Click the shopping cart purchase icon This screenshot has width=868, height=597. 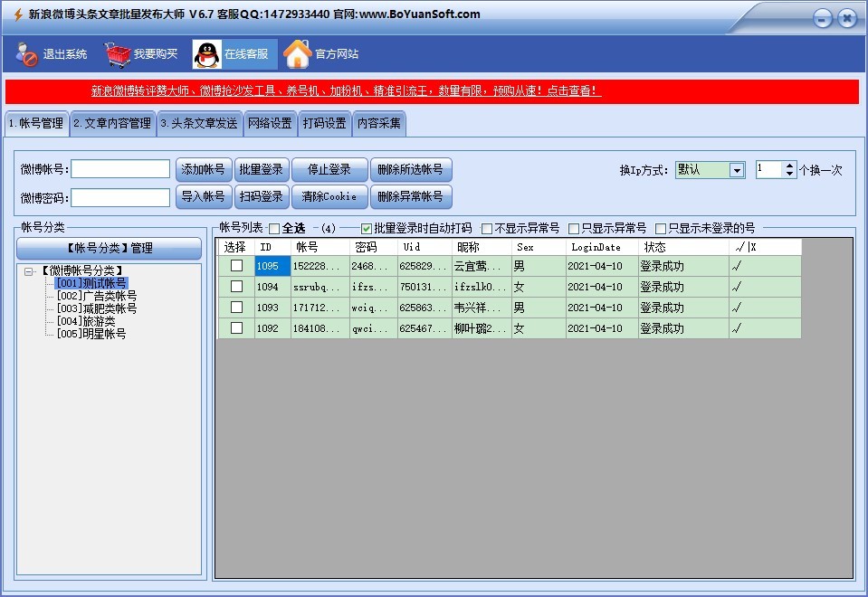click(118, 54)
